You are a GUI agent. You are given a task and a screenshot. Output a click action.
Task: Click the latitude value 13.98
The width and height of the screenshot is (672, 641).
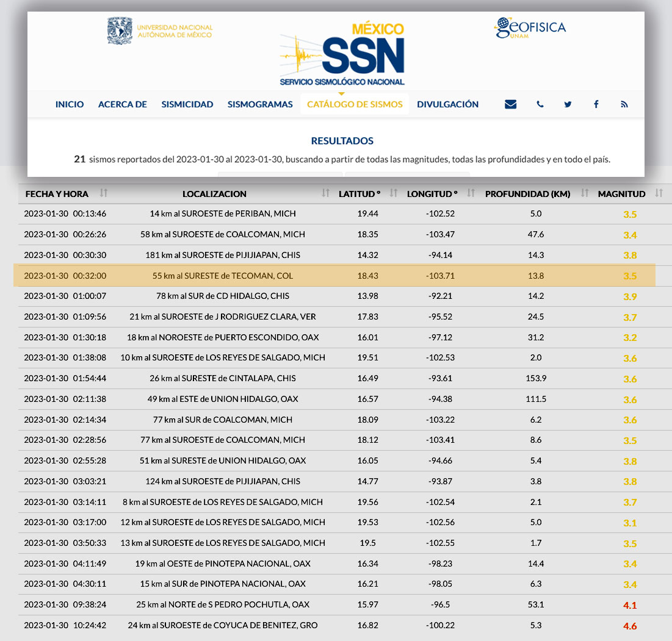tap(367, 296)
